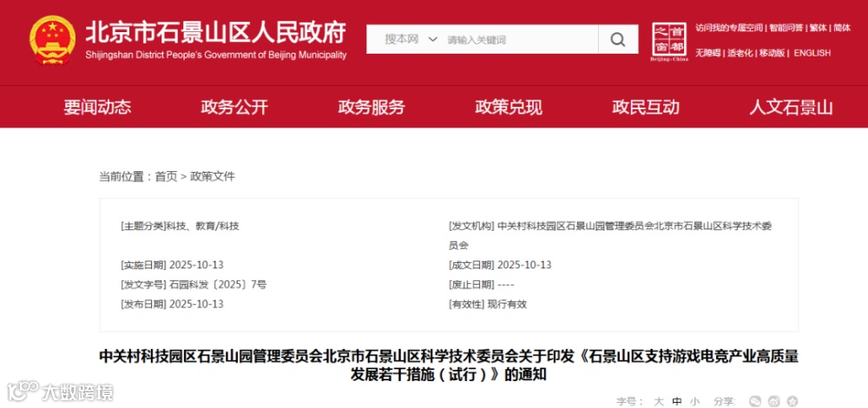Set font size to 中
The height and width of the screenshot is (408, 868).
pos(677,401)
